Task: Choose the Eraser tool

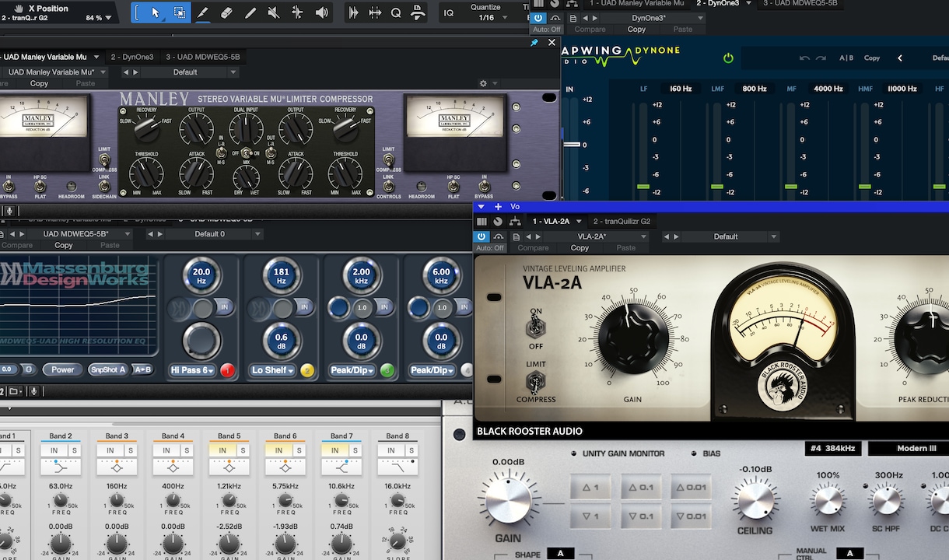Action: click(226, 12)
